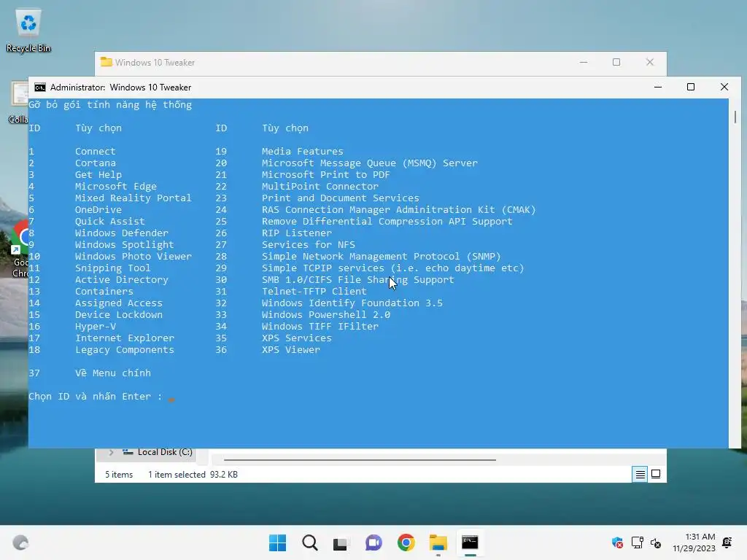747x560 pixels.
Task: Open the Google Chrome desktop shortcut
Action: (20, 248)
